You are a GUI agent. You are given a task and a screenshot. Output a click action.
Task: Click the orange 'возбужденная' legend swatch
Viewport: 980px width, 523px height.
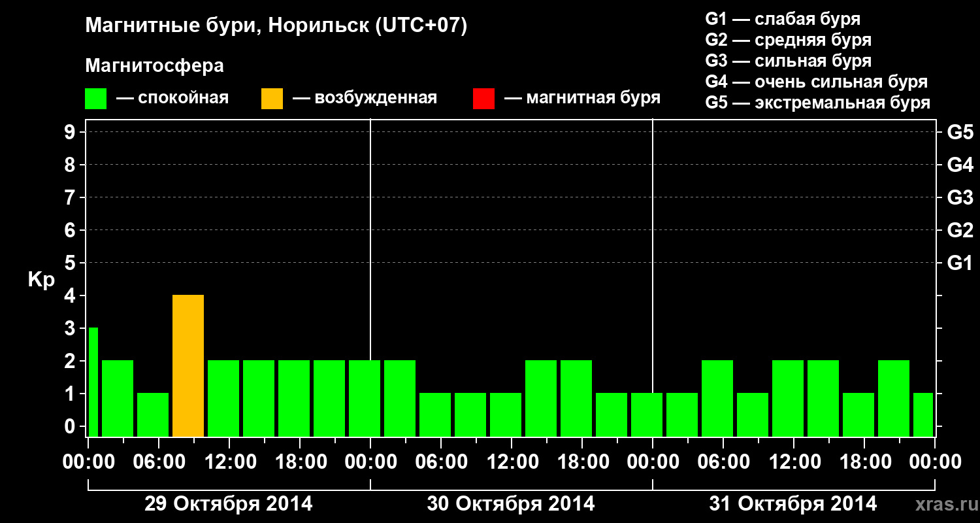[x=272, y=99]
